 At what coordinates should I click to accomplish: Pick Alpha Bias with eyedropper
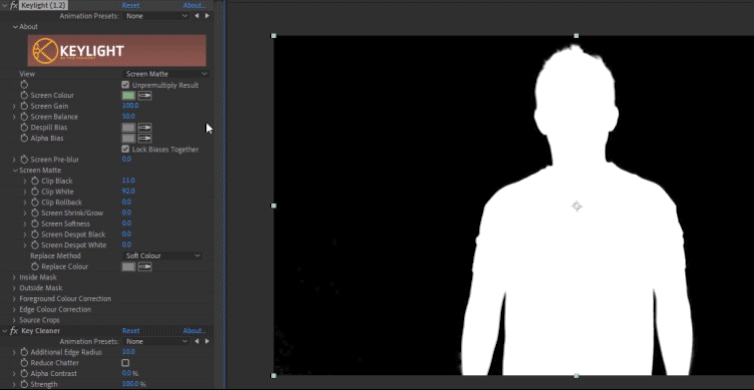pos(145,138)
